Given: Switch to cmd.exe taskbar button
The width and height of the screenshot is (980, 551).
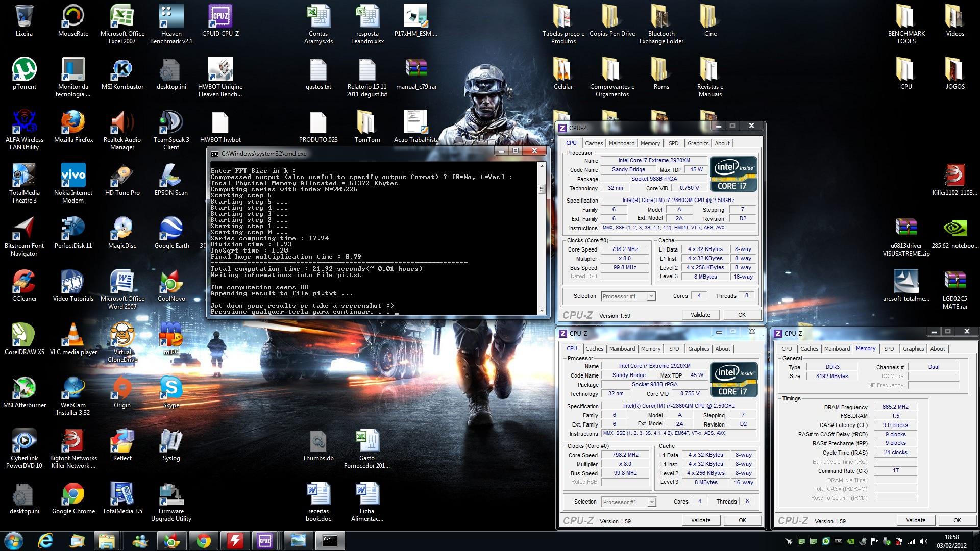Looking at the screenshot, I should pyautogui.click(x=329, y=541).
